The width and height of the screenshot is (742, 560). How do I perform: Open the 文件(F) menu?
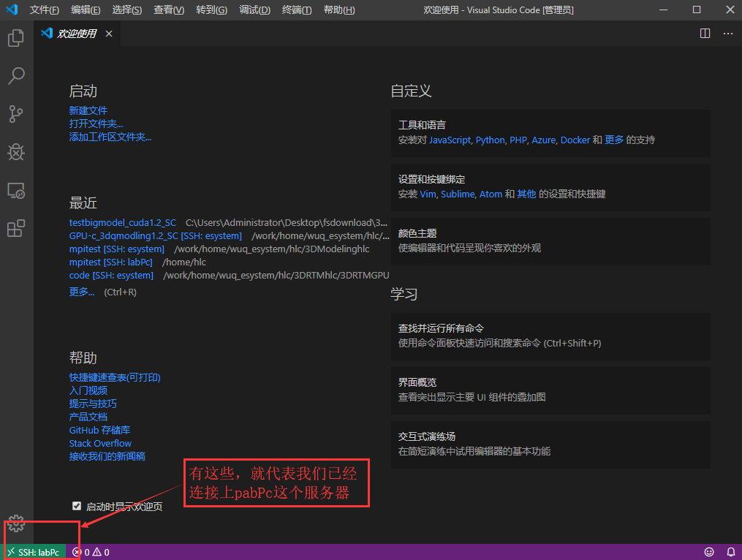tap(45, 10)
